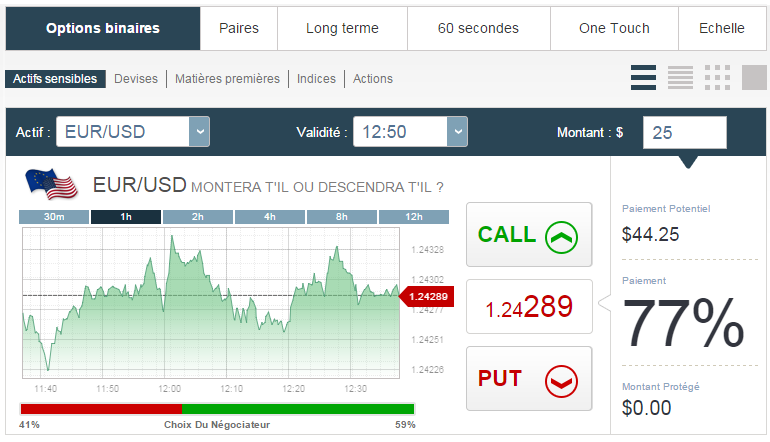Choose the PUT button label
This screenshot has width=770, height=442.
point(500,379)
